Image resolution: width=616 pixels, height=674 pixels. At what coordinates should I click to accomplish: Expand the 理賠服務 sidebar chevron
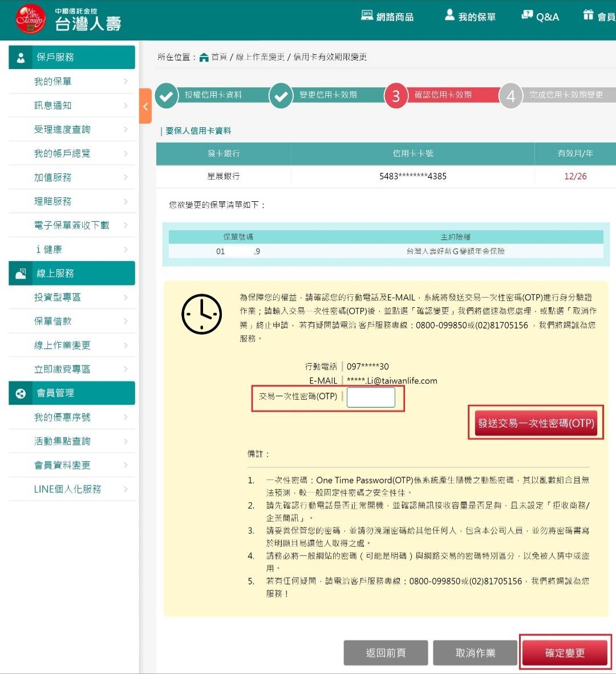click(125, 201)
